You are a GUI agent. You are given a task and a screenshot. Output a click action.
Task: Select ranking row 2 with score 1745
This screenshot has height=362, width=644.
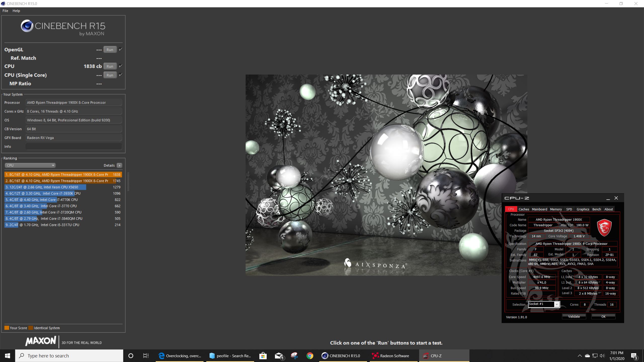point(63,181)
